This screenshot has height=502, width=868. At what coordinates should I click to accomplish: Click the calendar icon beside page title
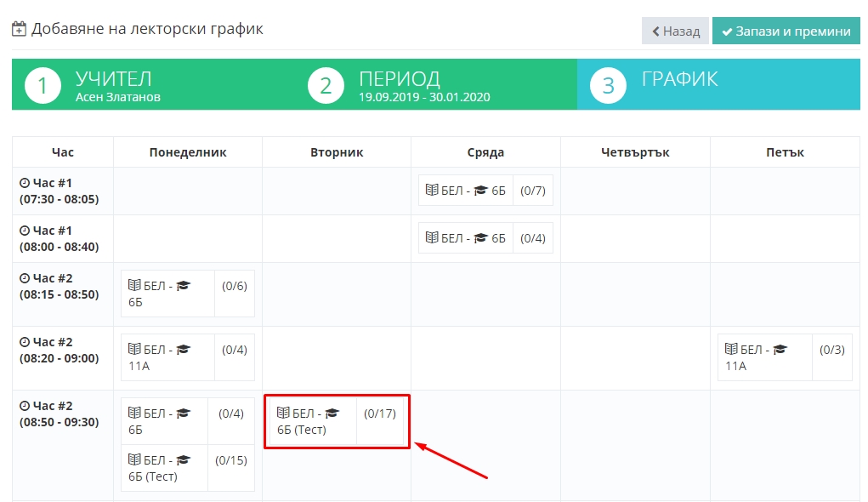click(19, 29)
